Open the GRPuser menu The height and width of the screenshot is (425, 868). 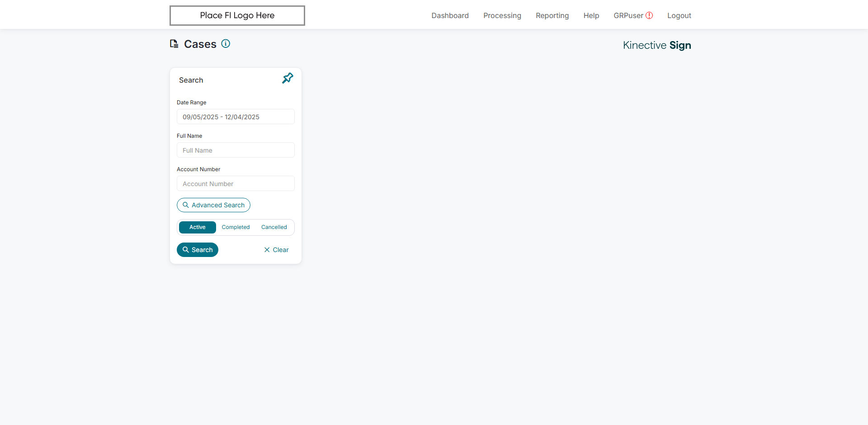coord(628,15)
